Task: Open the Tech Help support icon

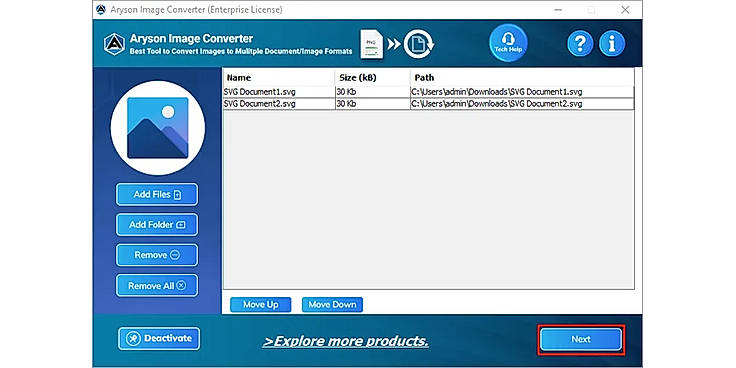Action: click(508, 44)
